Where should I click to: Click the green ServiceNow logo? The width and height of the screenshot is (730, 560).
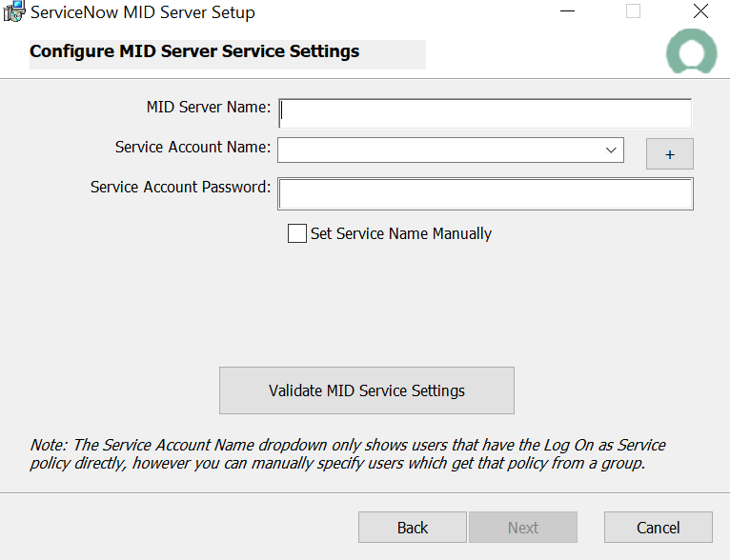pos(691,53)
